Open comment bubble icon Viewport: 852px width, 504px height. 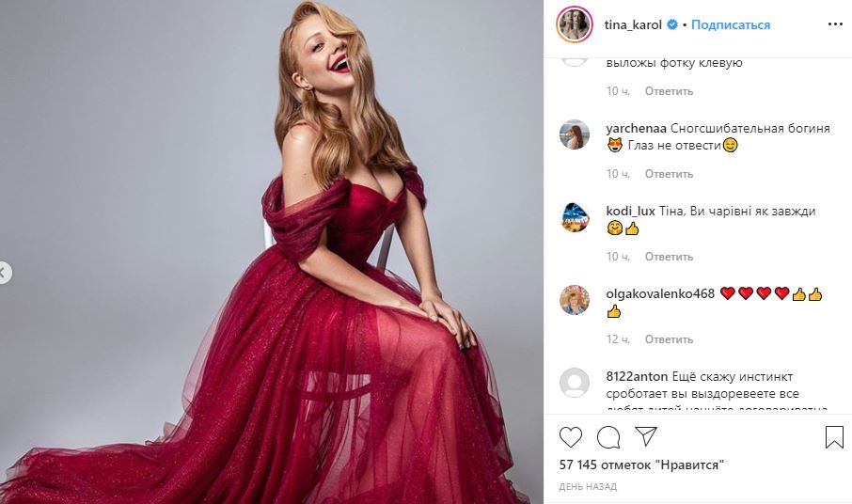click(x=608, y=437)
